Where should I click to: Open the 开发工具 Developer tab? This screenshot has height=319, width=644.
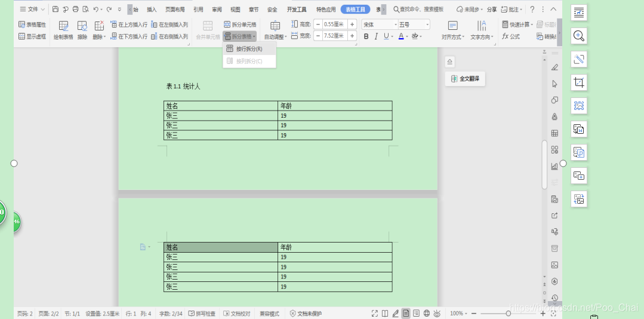[297, 9]
